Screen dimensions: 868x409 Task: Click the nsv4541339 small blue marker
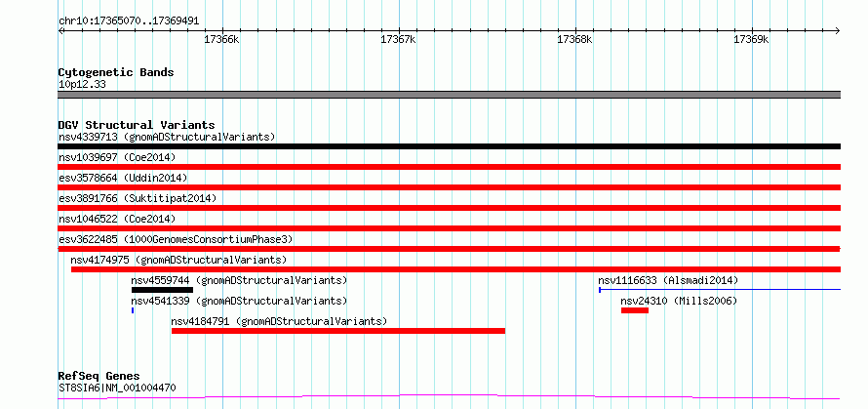[x=133, y=310]
